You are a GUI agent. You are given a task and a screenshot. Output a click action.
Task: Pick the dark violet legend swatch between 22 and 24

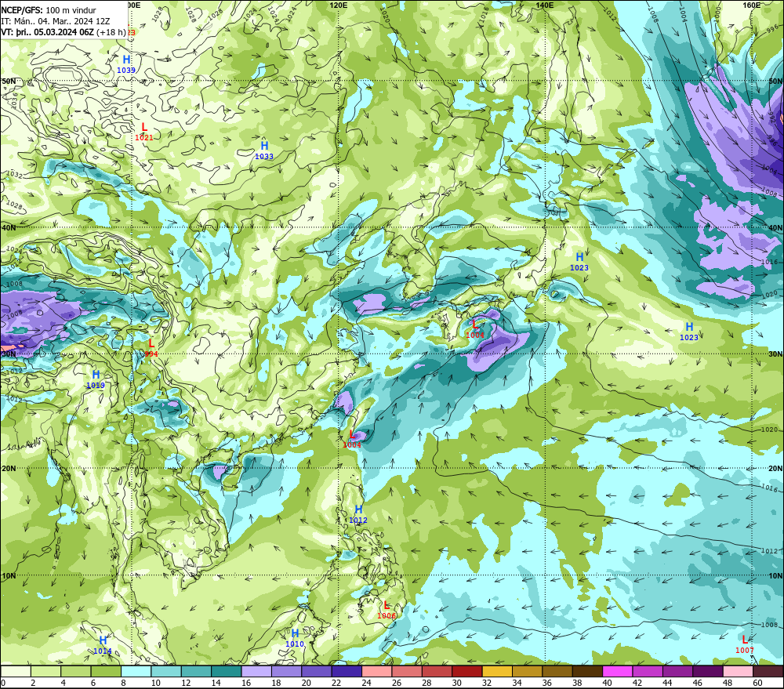click(x=347, y=671)
